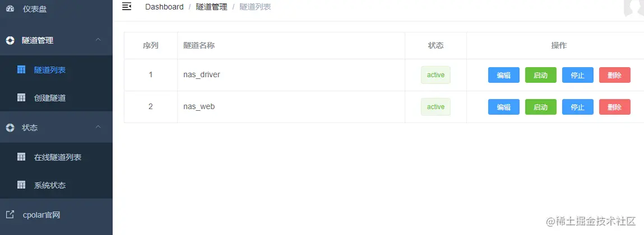Click the table icon beside 创建隧道
The height and width of the screenshot is (235, 644).
pyautogui.click(x=21, y=97)
